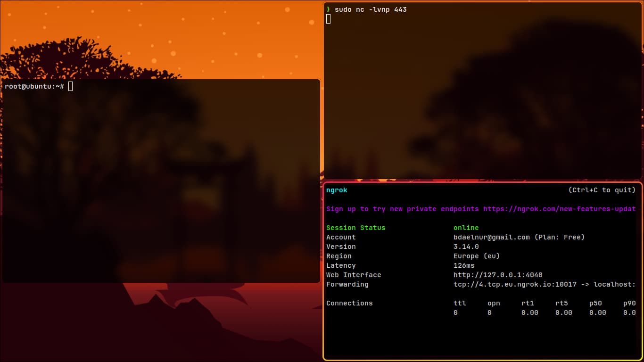The width and height of the screenshot is (644, 362).
Task: Click the 126ms latency value
Action: [464, 265]
